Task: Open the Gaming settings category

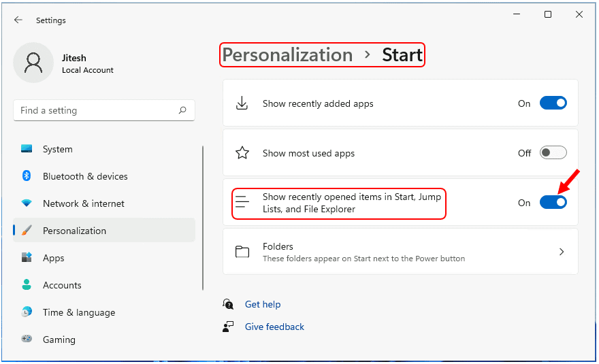Action: coord(104,340)
